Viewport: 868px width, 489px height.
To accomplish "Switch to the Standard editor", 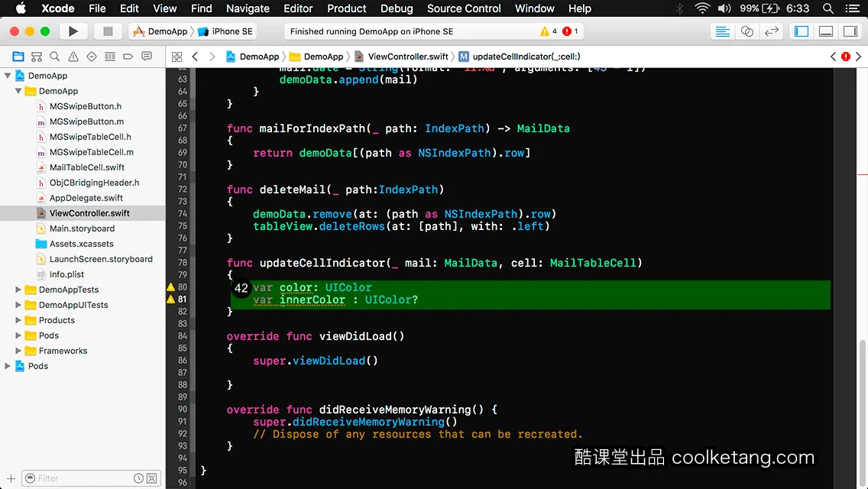I will (x=722, y=31).
